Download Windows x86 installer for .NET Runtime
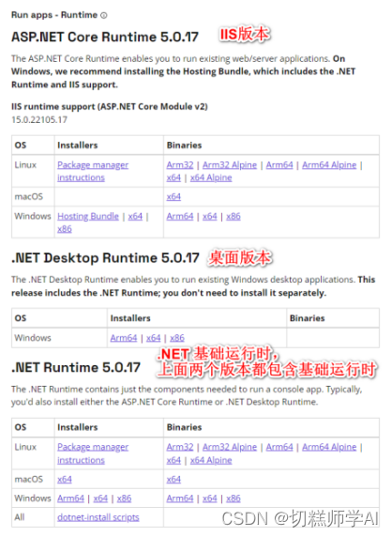The width and height of the screenshot is (392, 537). (x=124, y=499)
